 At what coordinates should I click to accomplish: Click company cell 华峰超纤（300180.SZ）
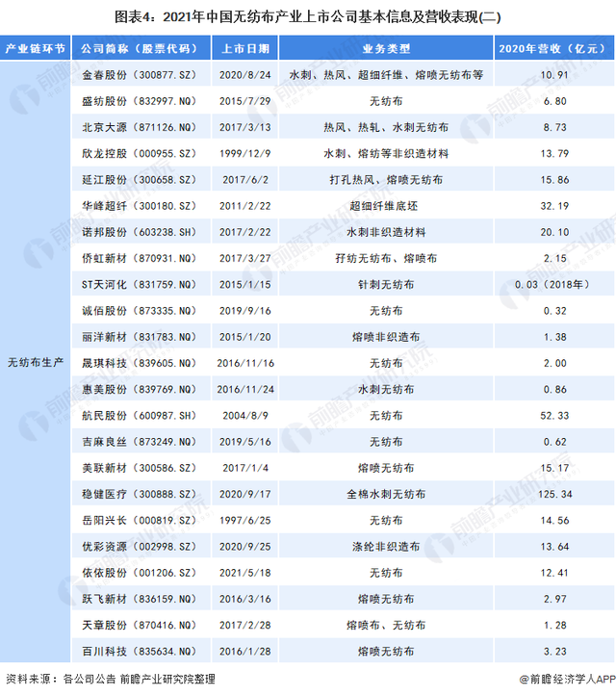[140, 206]
